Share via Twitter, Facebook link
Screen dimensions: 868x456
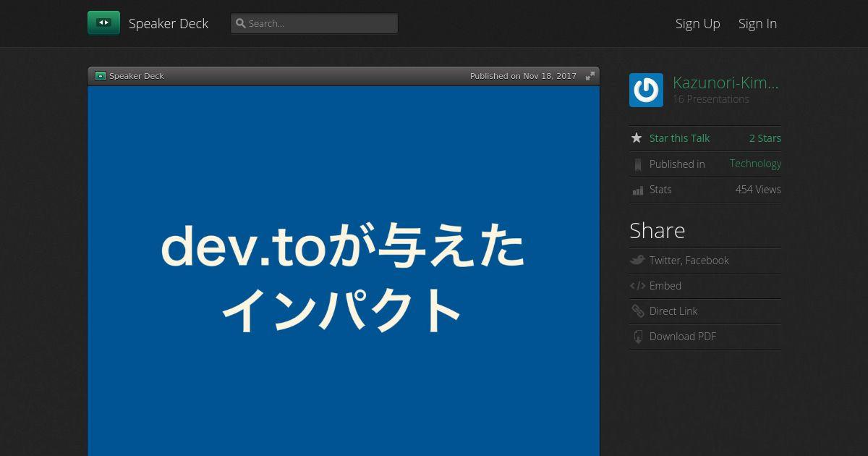click(689, 261)
